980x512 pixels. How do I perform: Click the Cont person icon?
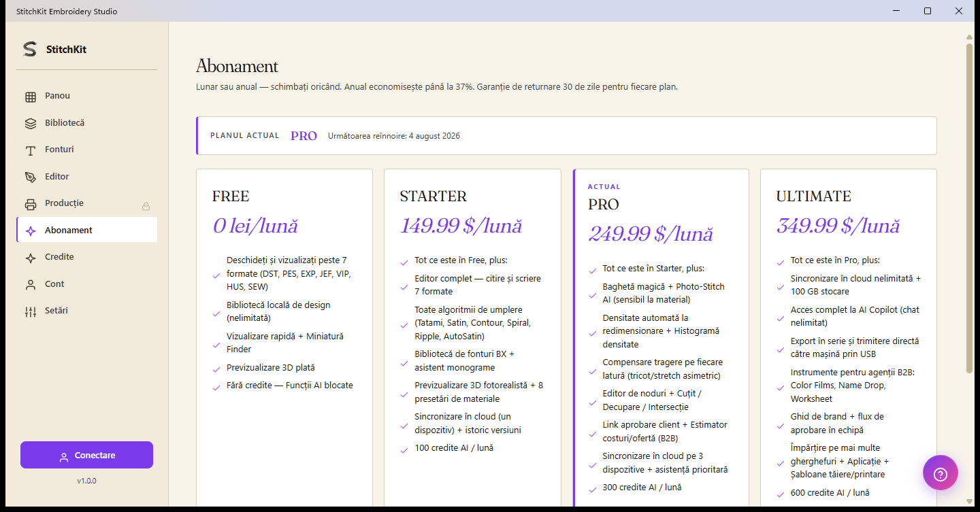pos(31,285)
